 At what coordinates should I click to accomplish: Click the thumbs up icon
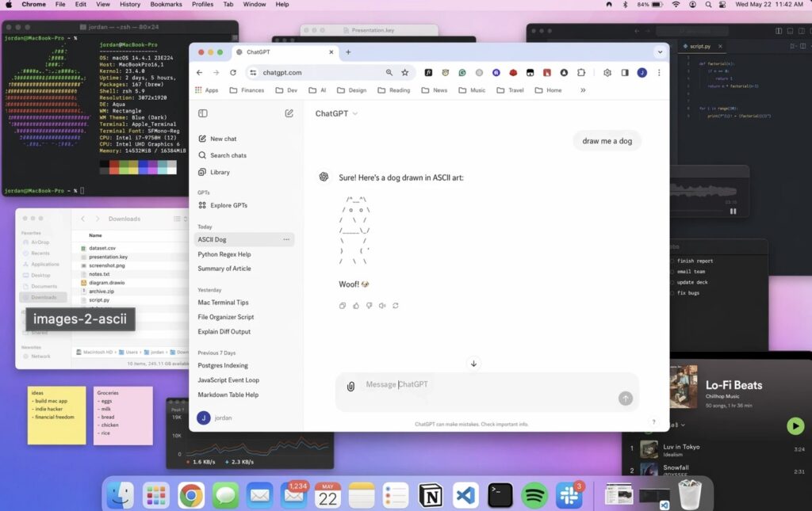356,306
